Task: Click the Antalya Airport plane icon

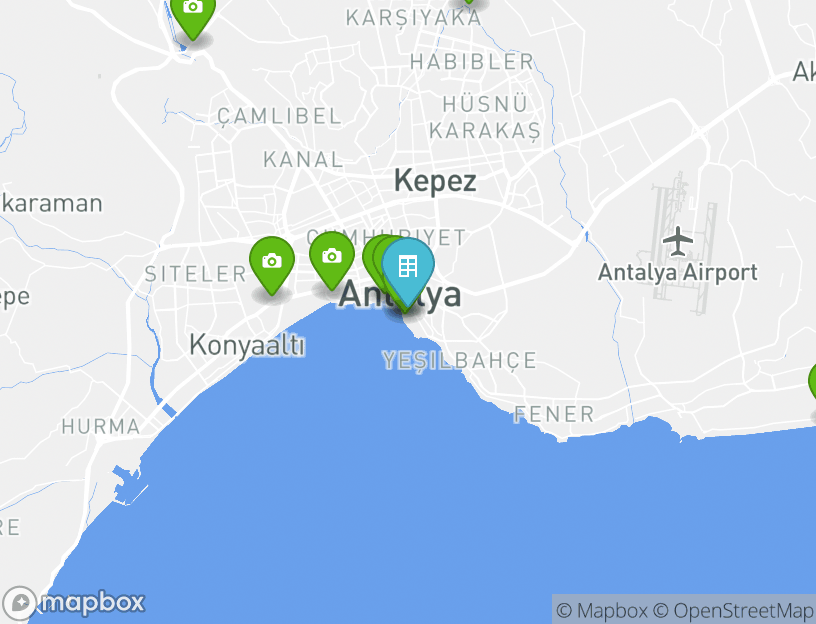Action: pos(678,241)
